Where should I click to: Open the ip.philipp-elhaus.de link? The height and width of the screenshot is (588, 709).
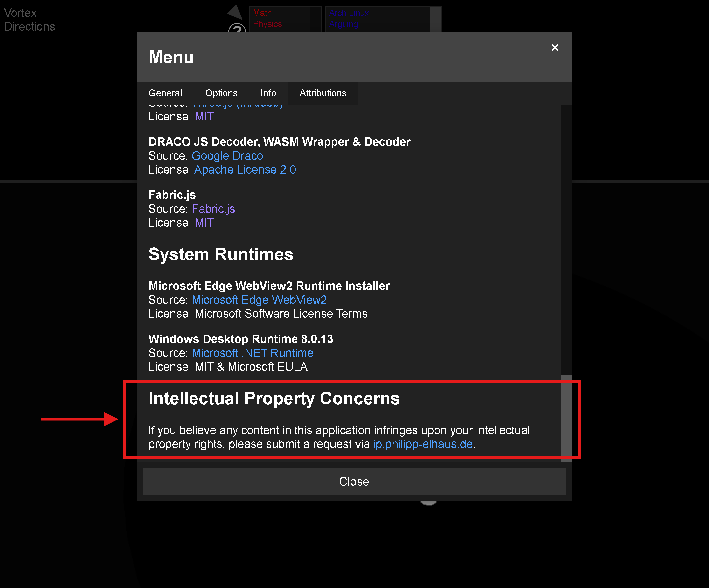(x=423, y=444)
